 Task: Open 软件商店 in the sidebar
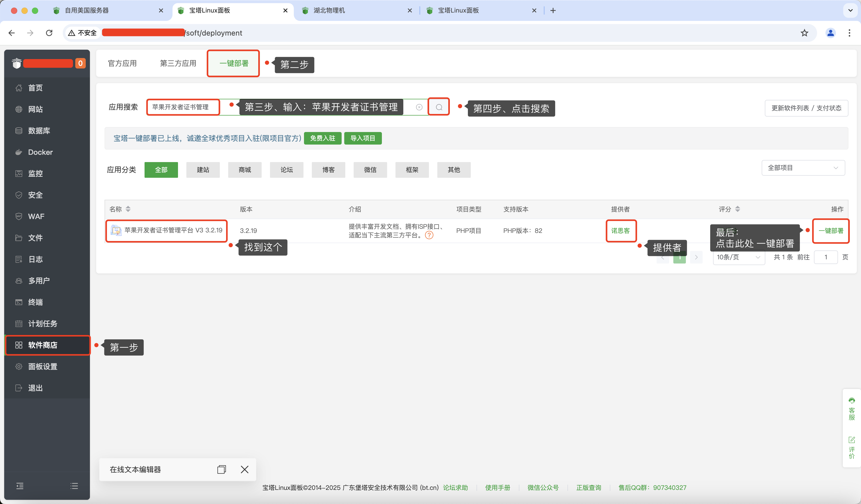47,345
